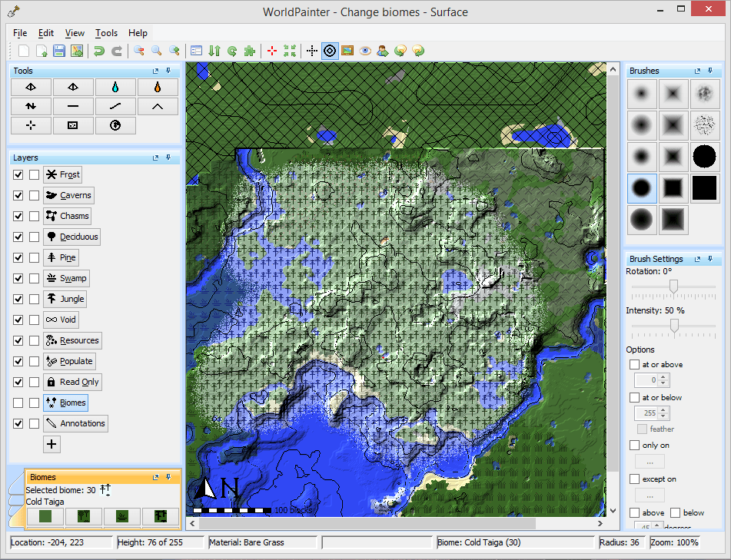Select the four-point crosshair tool in Tools
This screenshot has width=731, height=560.
coord(31,125)
